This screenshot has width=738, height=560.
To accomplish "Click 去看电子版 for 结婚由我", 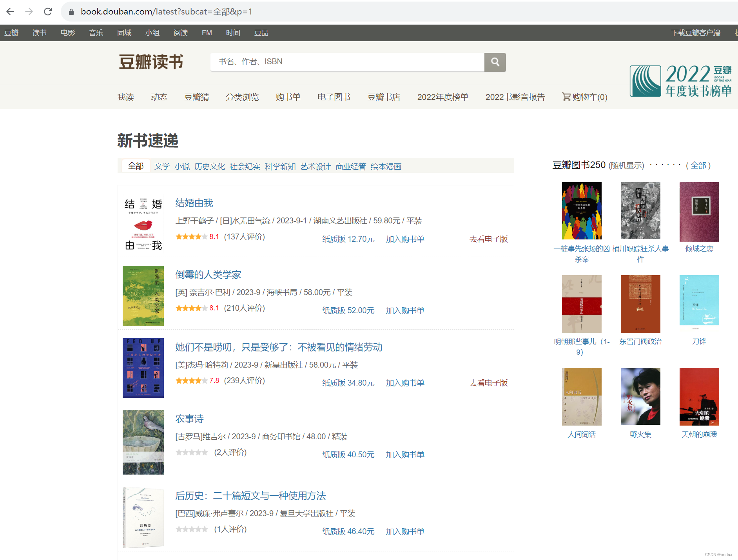I will (x=489, y=239).
